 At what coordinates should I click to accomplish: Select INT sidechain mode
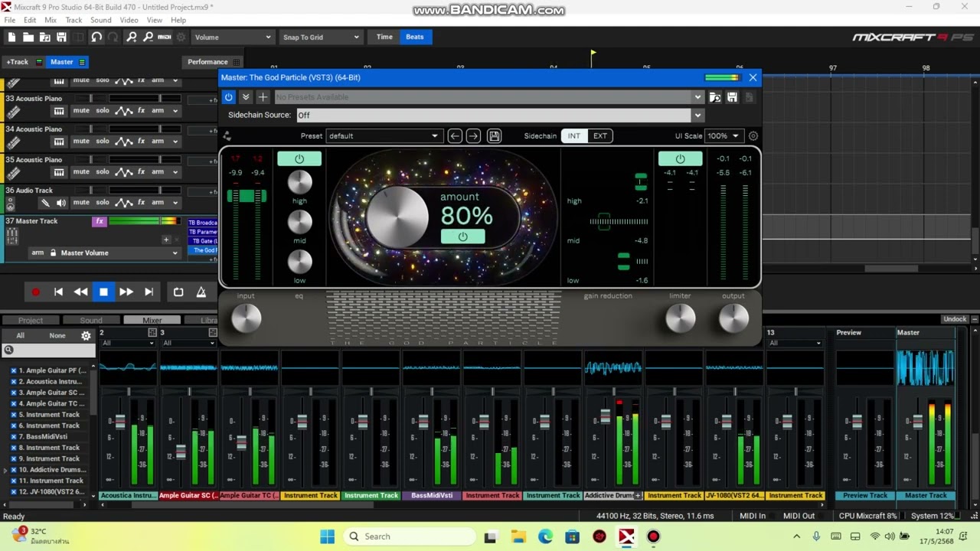574,135
